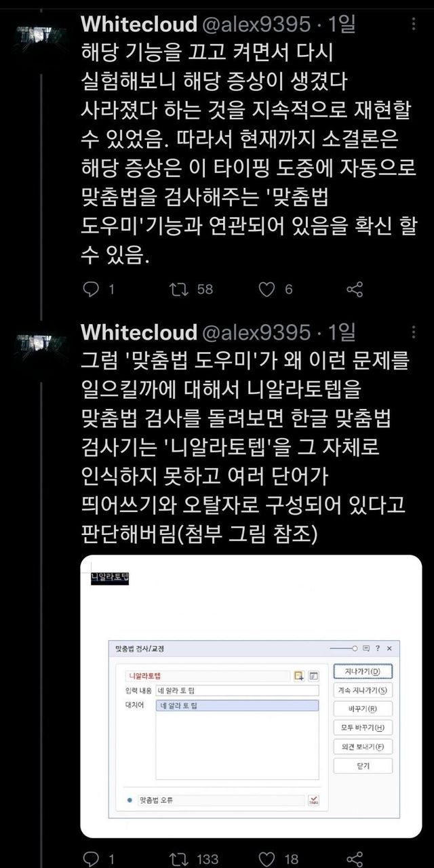Click the 닫기 button in spell dialog
This screenshot has height=868, width=434.
point(363,766)
